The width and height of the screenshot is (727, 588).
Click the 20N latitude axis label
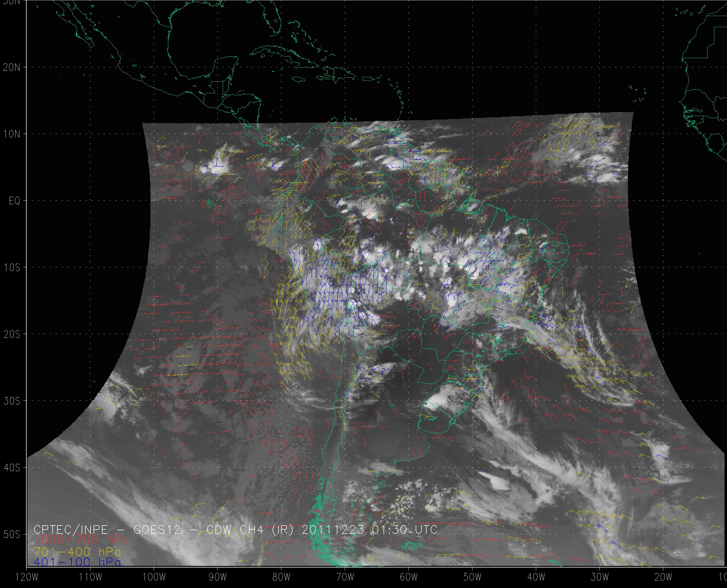[x=12, y=68]
